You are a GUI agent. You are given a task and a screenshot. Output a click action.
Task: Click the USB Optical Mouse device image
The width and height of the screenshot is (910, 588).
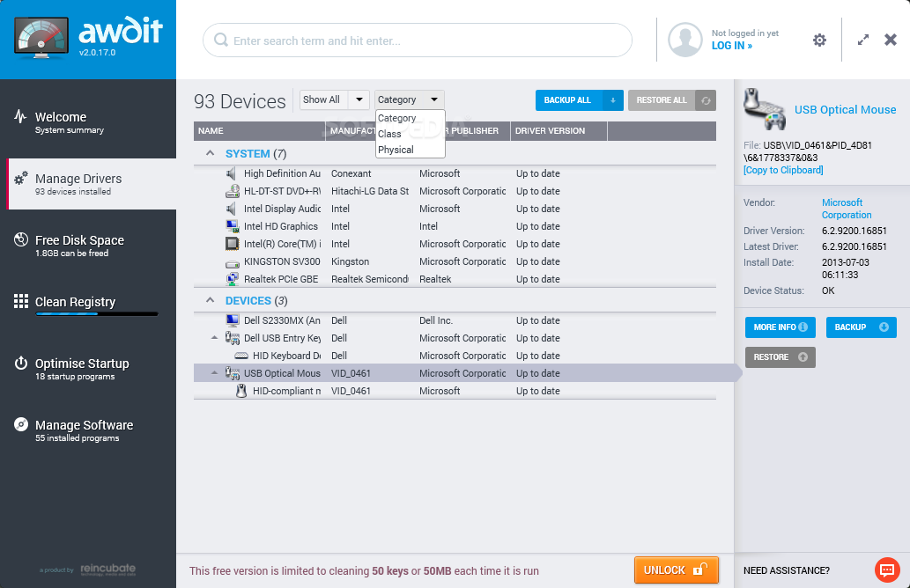click(765, 109)
